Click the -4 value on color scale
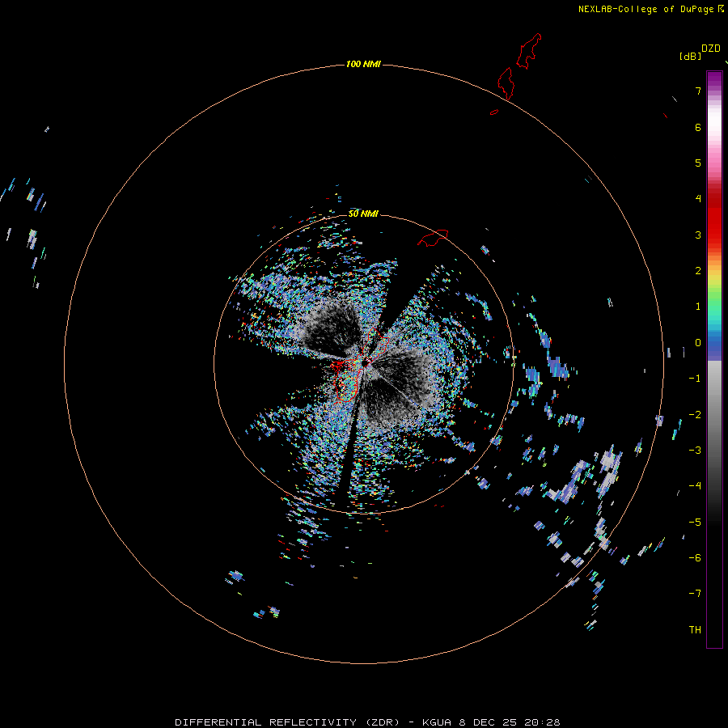The width and height of the screenshot is (728, 728). [x=695, y=486]
